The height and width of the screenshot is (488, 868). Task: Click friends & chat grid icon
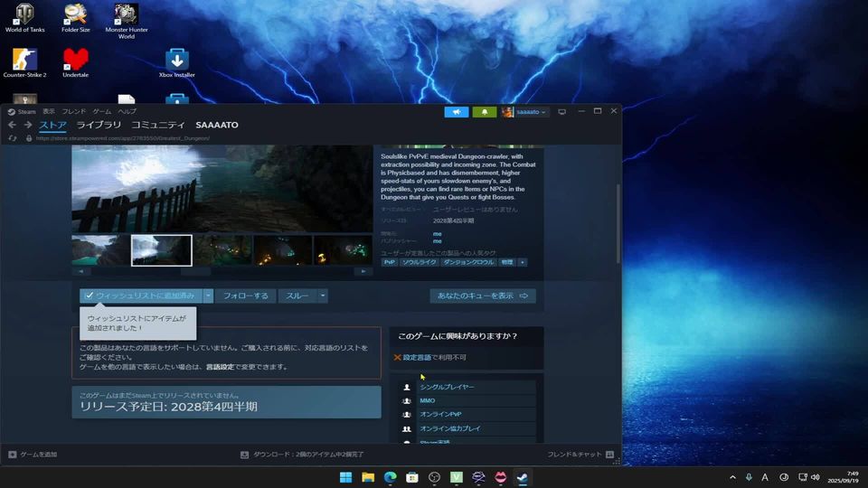pos(609,455)
